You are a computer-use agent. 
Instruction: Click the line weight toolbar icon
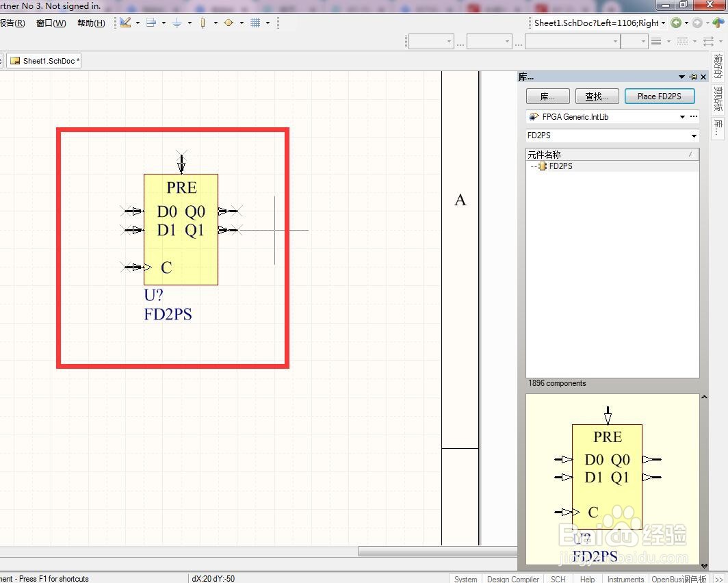click(x=656, y=41)
